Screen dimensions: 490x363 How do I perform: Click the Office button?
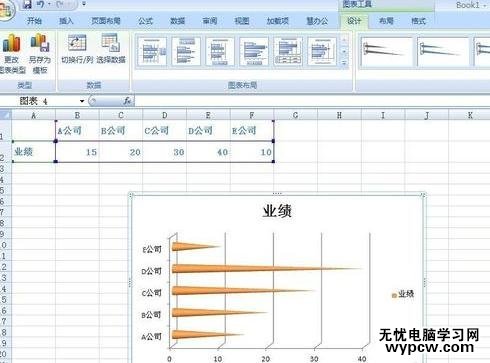6,10
